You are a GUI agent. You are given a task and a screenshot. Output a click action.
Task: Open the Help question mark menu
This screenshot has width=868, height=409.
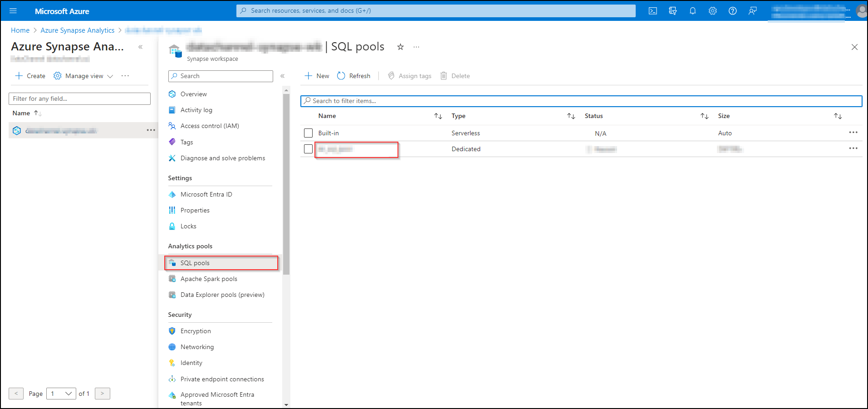[x=733, y=11]
